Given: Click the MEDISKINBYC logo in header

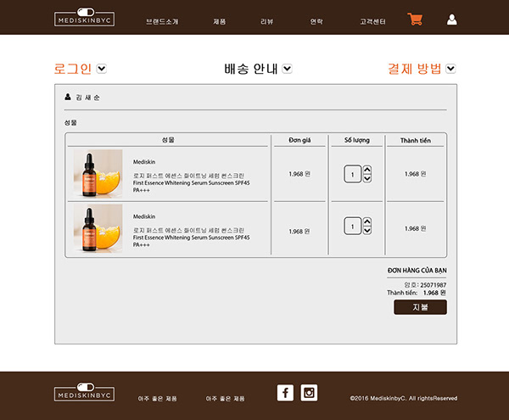Looking at the screenshot, I should 84,19.
